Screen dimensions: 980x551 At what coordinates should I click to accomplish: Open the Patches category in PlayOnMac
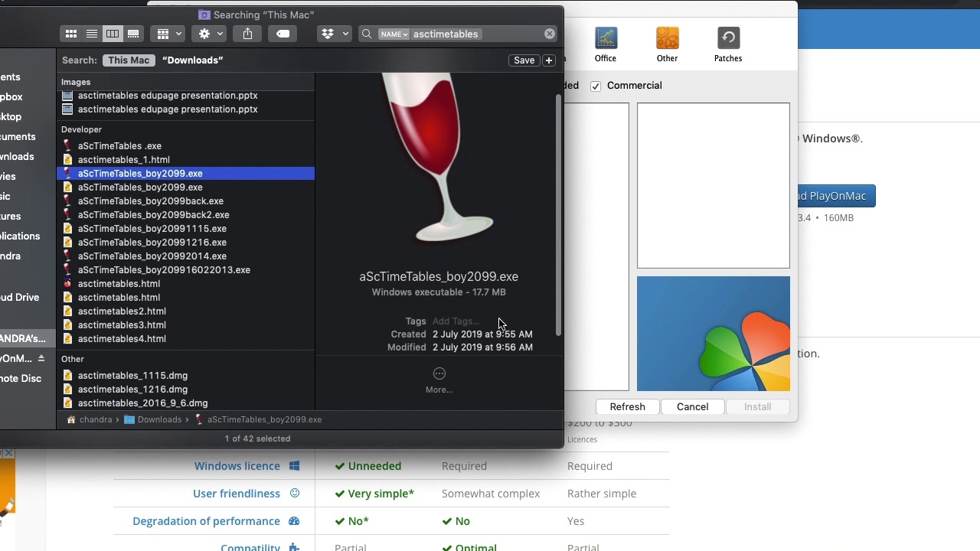click(x=728, y=45)
